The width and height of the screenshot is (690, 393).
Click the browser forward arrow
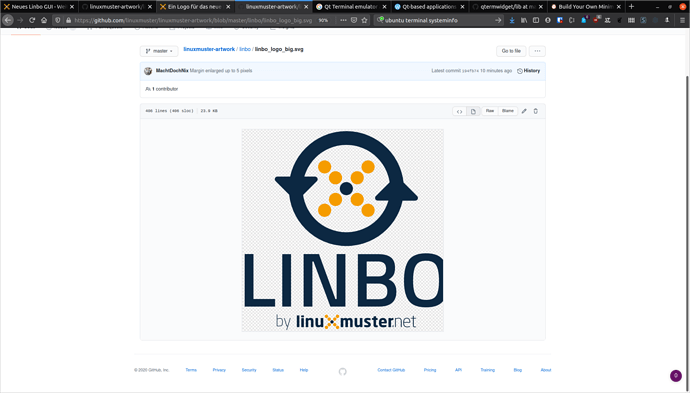pyautogui.click(x=20, y=20)
